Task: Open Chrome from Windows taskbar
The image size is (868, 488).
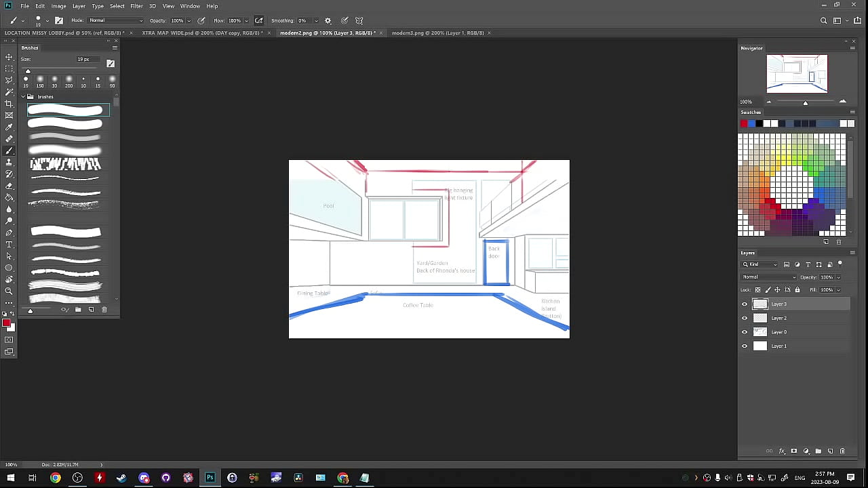Action: 56,478
